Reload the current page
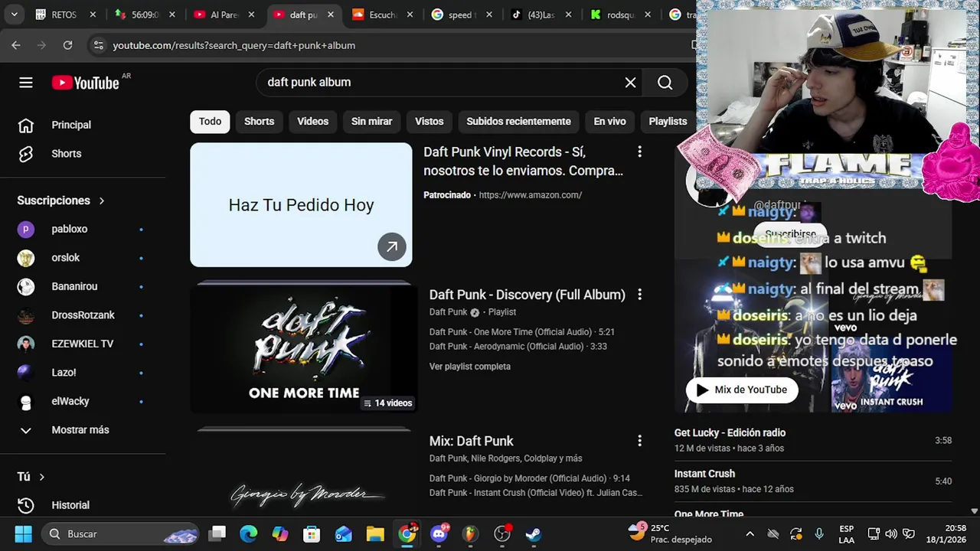Screen dimensions: 980x551 click(x=67, y=45)
